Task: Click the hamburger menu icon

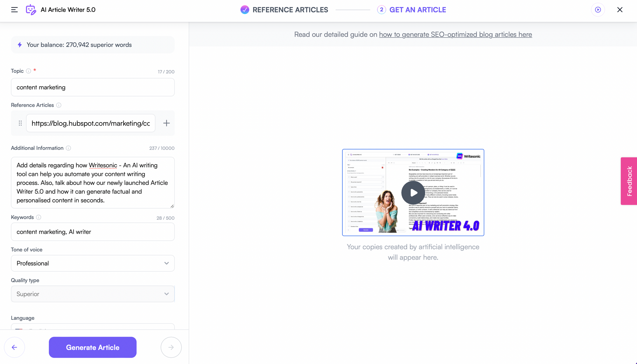Action: 14,10
